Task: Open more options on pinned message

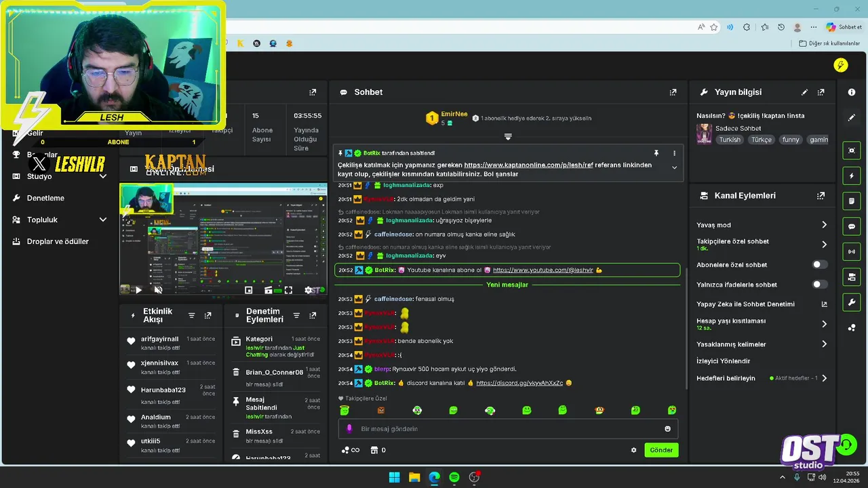Action: (x=674, y=153)
